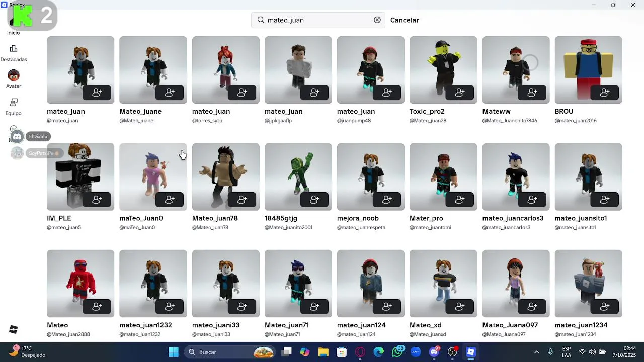Open Destacadas in the sidebar
644x362 pixels.
(14, 53)
